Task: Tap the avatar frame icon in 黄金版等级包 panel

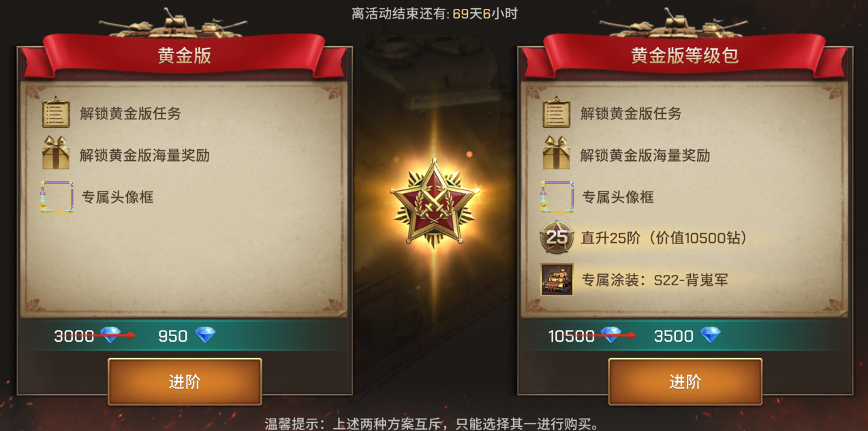Action: (557, 197)
